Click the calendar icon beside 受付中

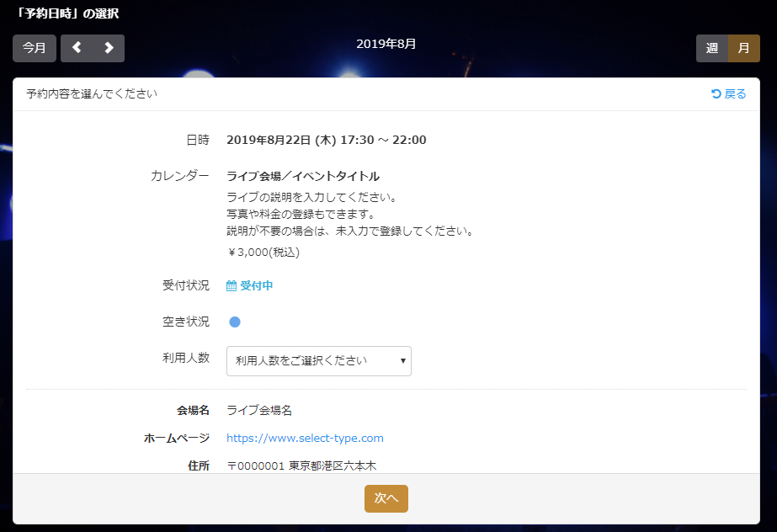[x=232, y=286]
